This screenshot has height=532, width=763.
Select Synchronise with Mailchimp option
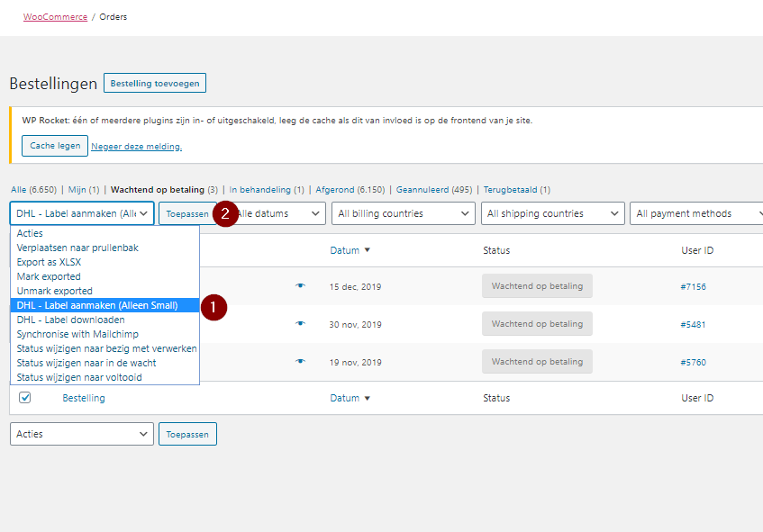[x=77, y=334]
